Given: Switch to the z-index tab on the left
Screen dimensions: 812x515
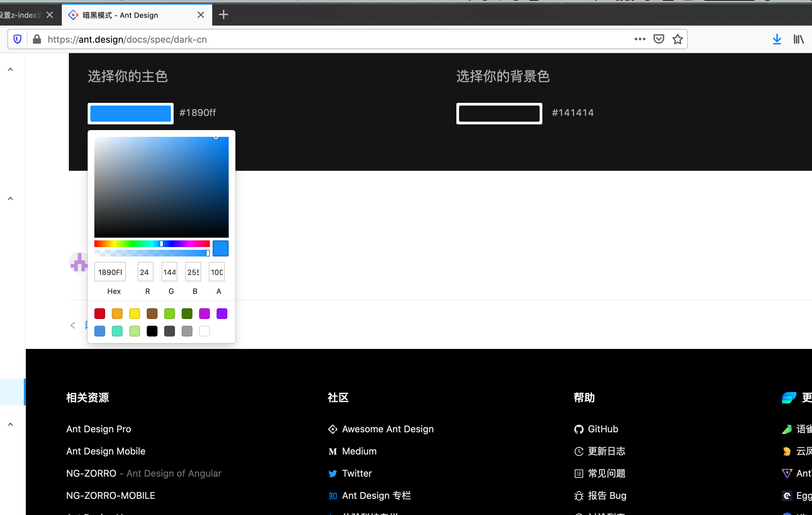Looking at the screenshot, I should 20,15.
